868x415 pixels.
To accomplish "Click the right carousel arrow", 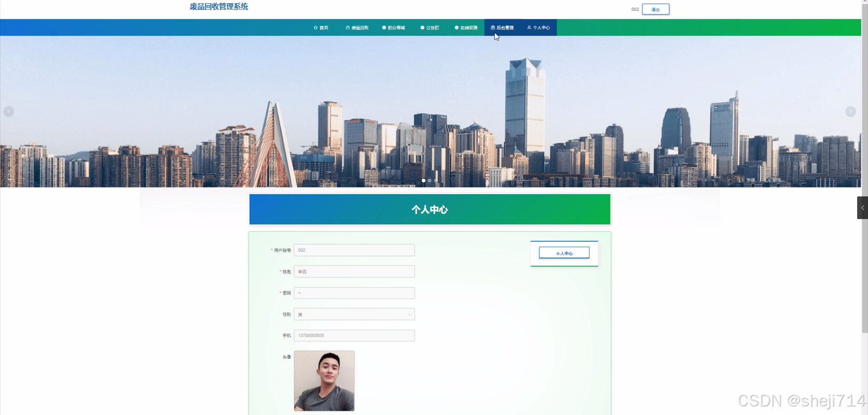I will click(851, 111).
